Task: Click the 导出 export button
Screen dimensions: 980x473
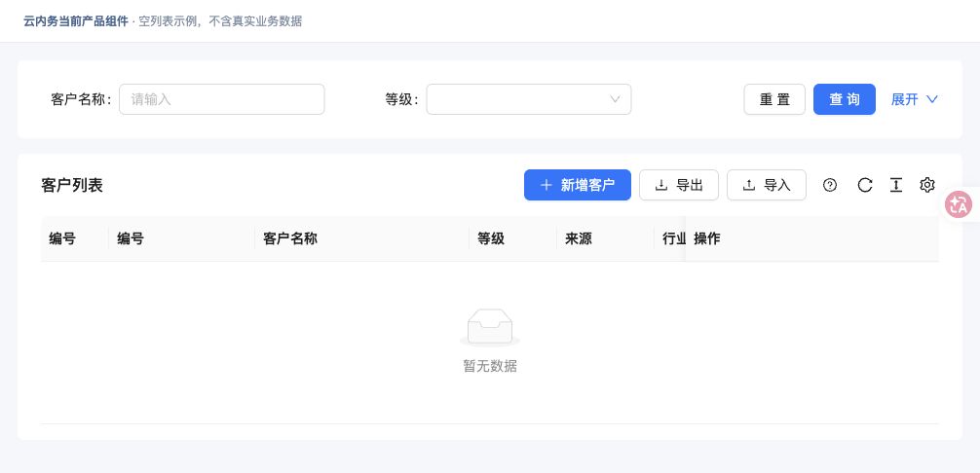Action: click(x=679, y=185)
